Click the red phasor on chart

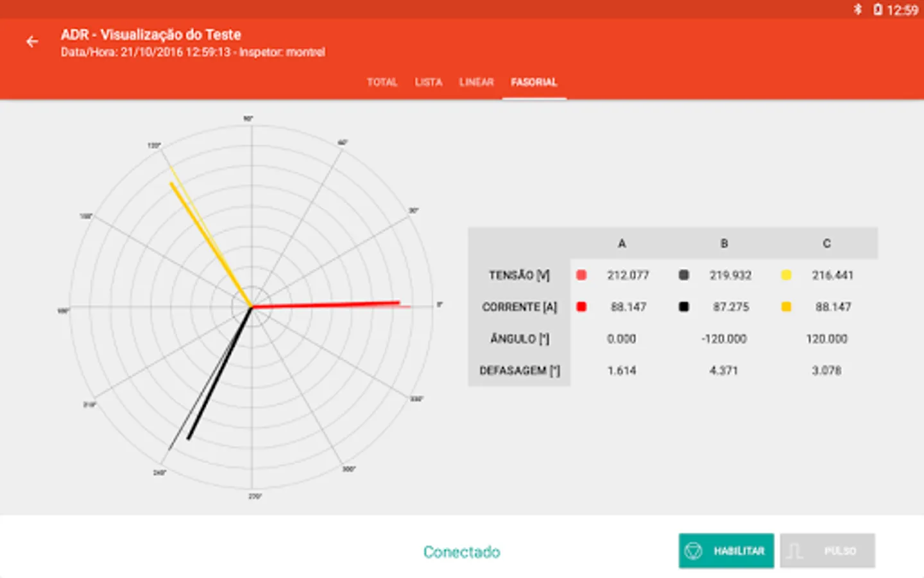[x=326, y=304]
